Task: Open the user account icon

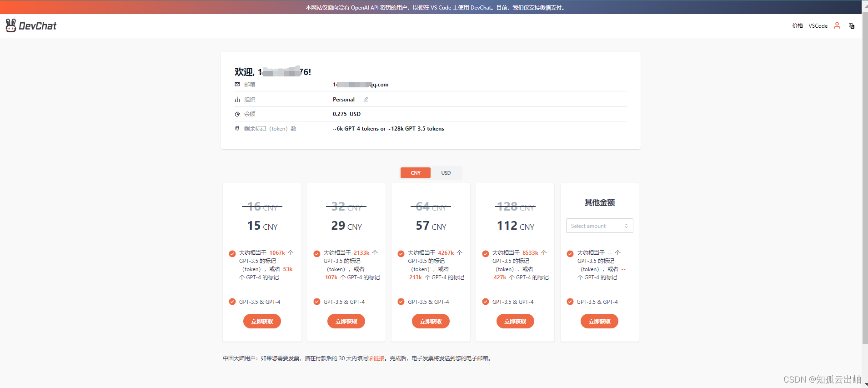Action: pos(837,25)
